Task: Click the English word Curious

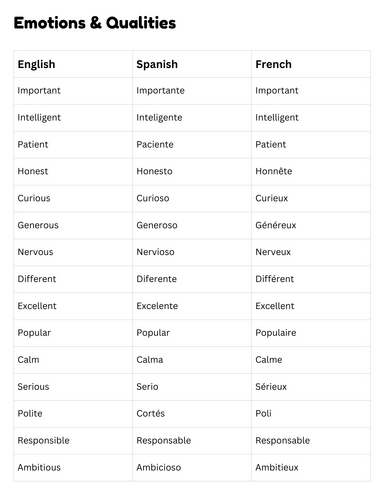Action: (34, 198)
